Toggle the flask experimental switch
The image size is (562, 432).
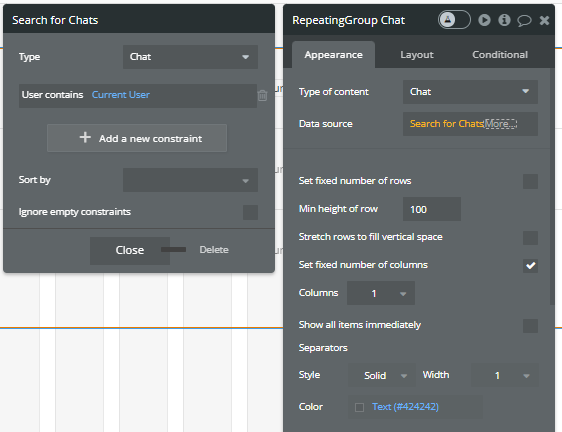click(x=454, y=20)
